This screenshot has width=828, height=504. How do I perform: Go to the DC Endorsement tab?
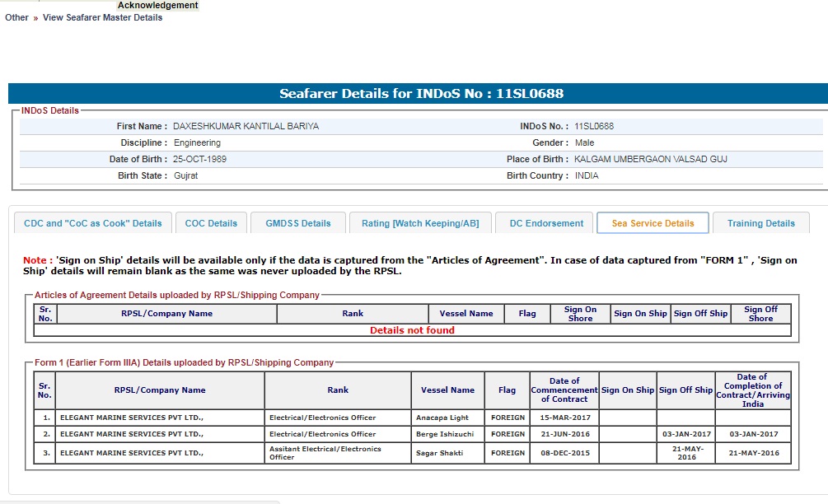click(546, 223)
